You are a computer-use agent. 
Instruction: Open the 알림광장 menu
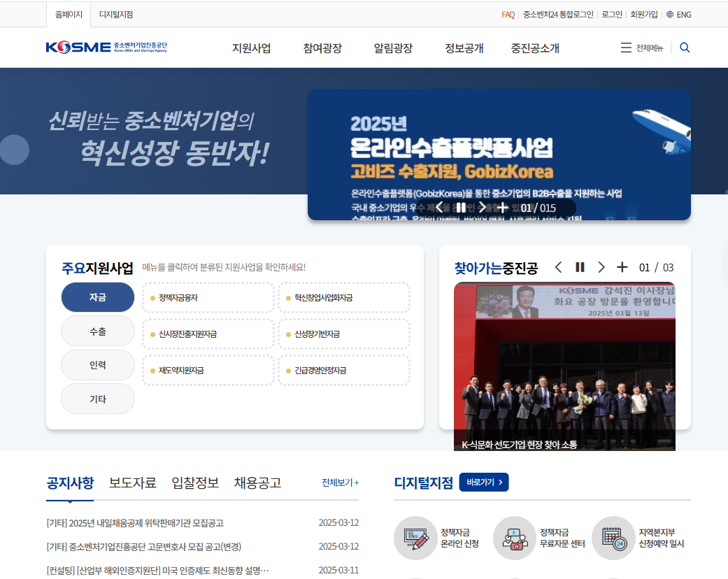[x=393, y=48]
